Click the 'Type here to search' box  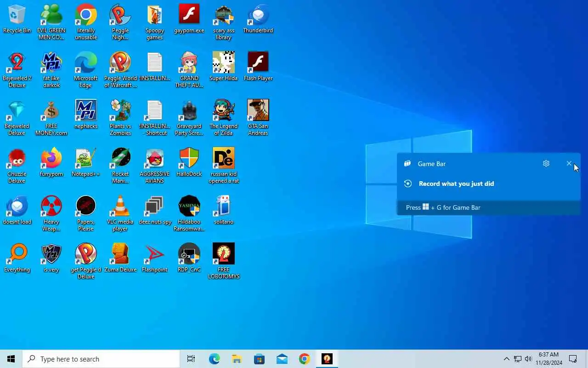101,359
